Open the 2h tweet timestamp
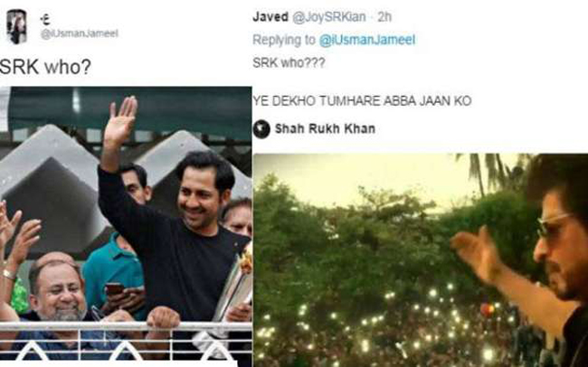Screen dimensions: 588x367 pyautogui.click(x=384, y=17)
